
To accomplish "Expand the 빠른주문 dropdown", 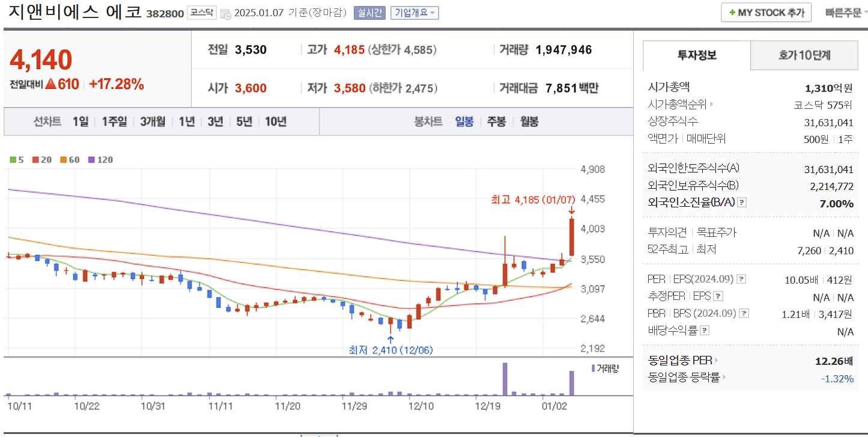I will (845, 12).
